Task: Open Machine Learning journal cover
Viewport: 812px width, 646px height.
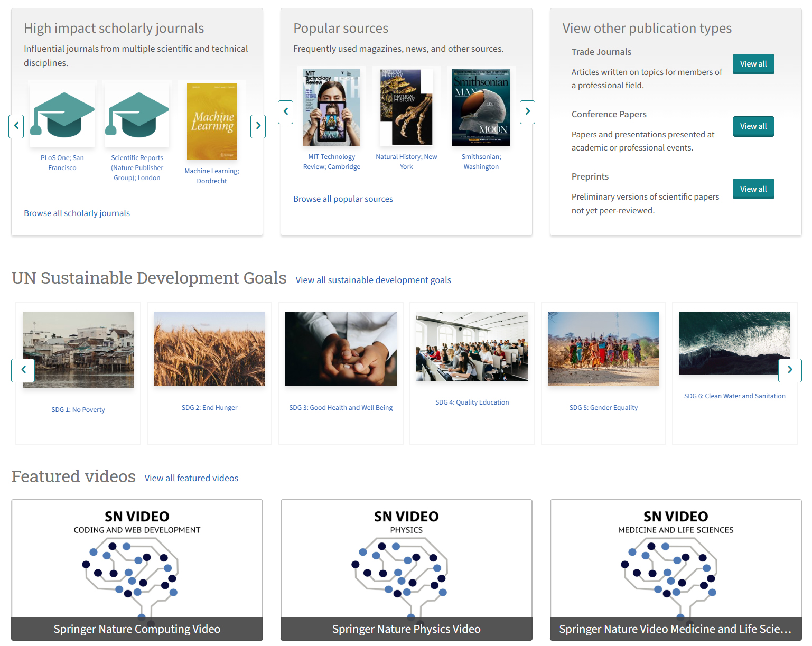Action: click(212, 121)
